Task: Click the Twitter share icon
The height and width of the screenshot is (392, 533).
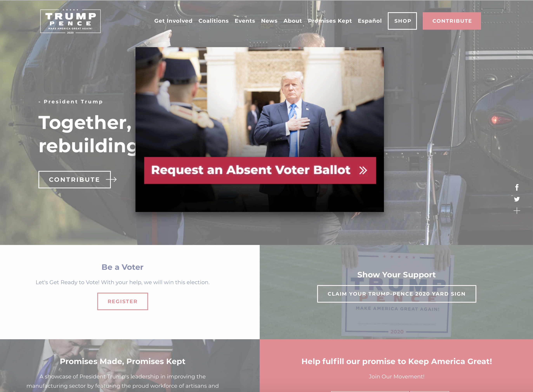Action: point(517,199)
